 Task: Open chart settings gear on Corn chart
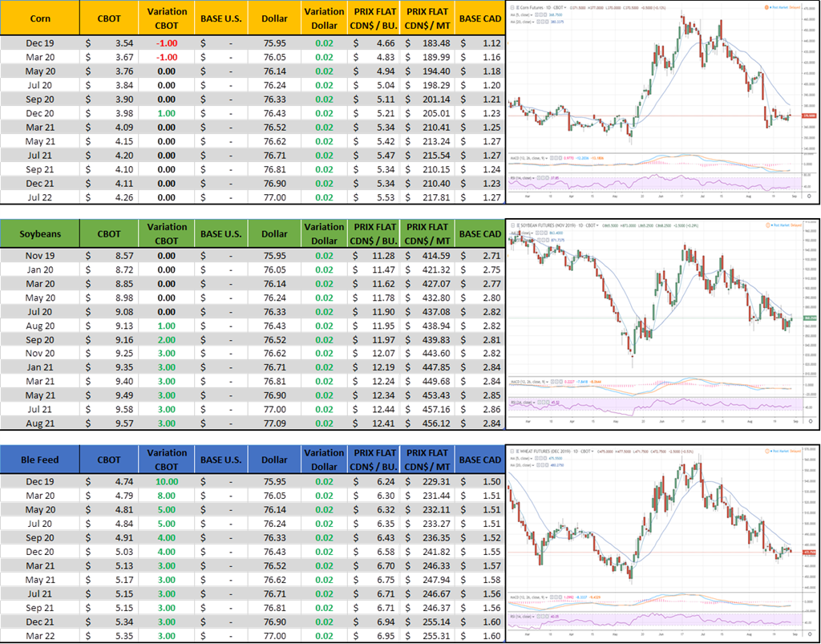click(x=808, y=195)
